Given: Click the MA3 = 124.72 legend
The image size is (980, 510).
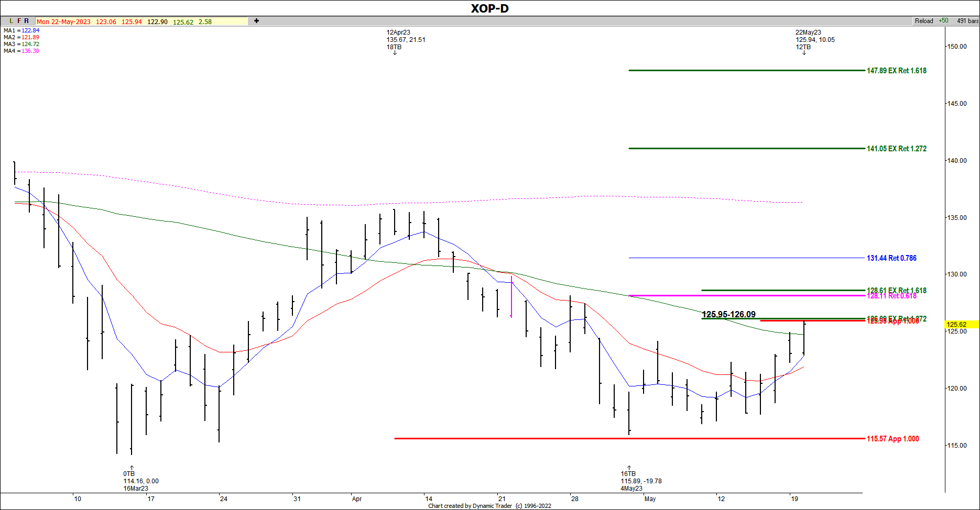Looking at the screenshot, I should point(21,44).
